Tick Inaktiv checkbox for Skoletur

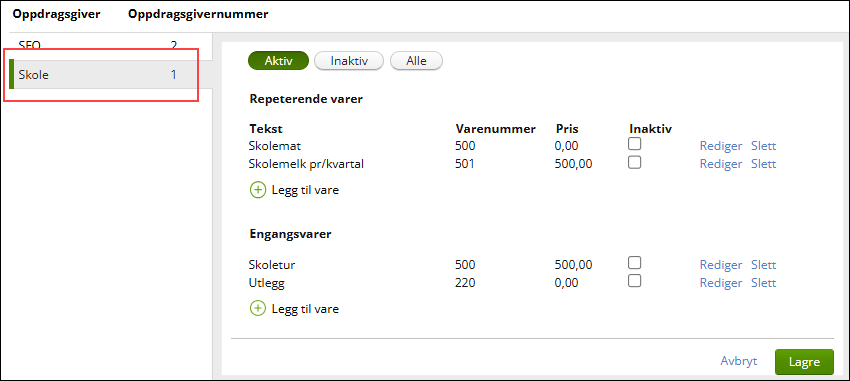634,263
